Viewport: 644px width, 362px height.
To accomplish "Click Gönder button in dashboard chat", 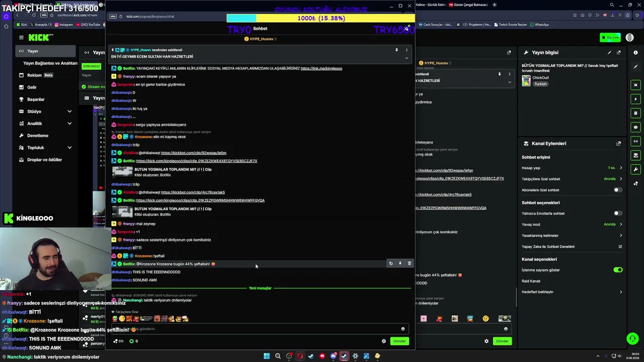I will (502, 341).
